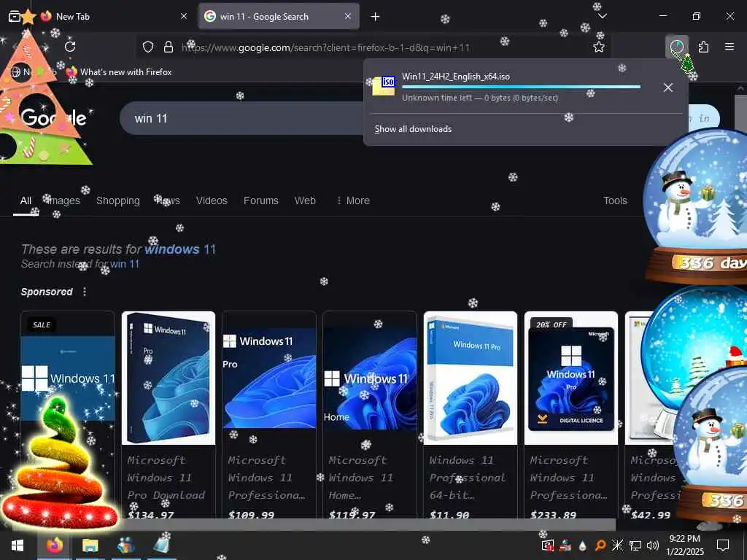747x560 pixels.
Task: Click the water drop tray icon
Action: [582, 545]
